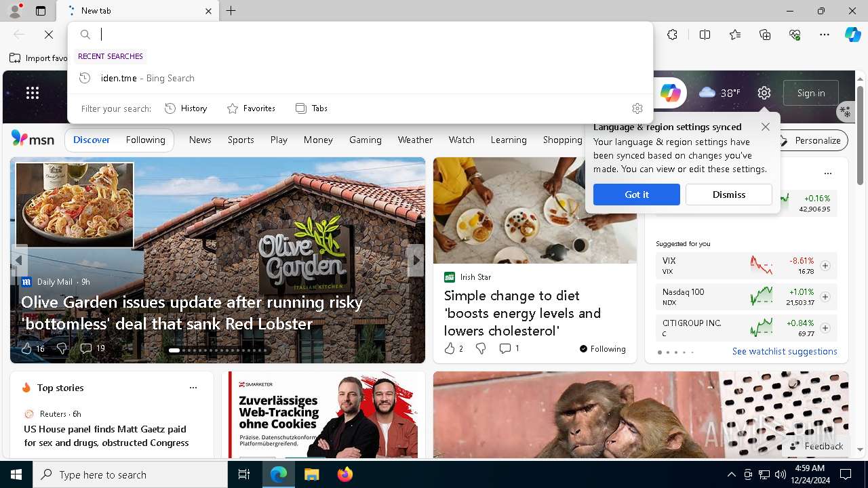The image size is (868, 488).
Task: Filter search by History
Action: point(186,108)
